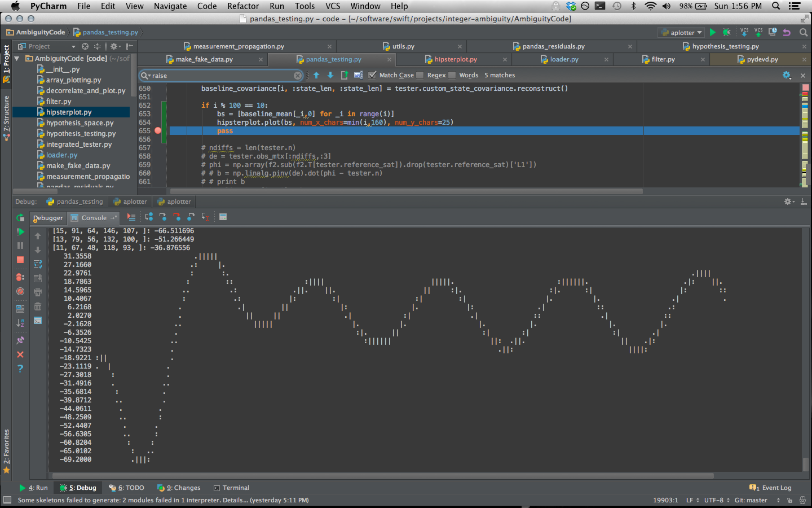Uncheck the Match Case checkbox
Viewport: 812px width, 508px height.
point(372,75)
